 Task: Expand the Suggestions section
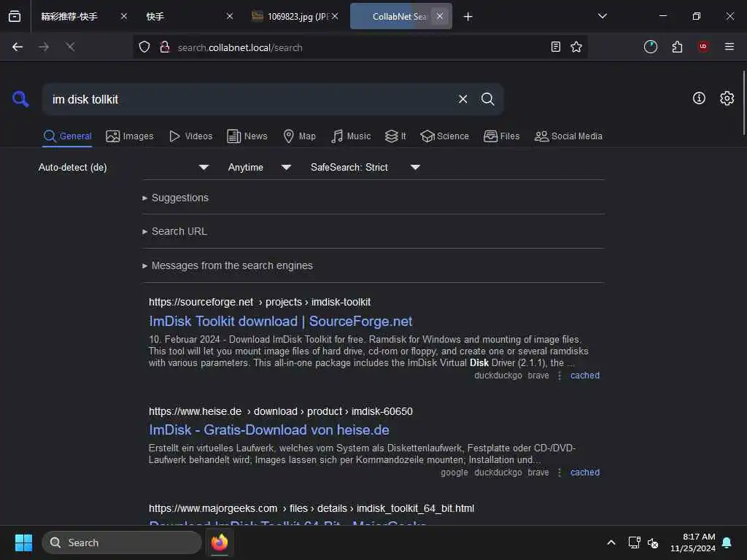[x=175, y=198]
